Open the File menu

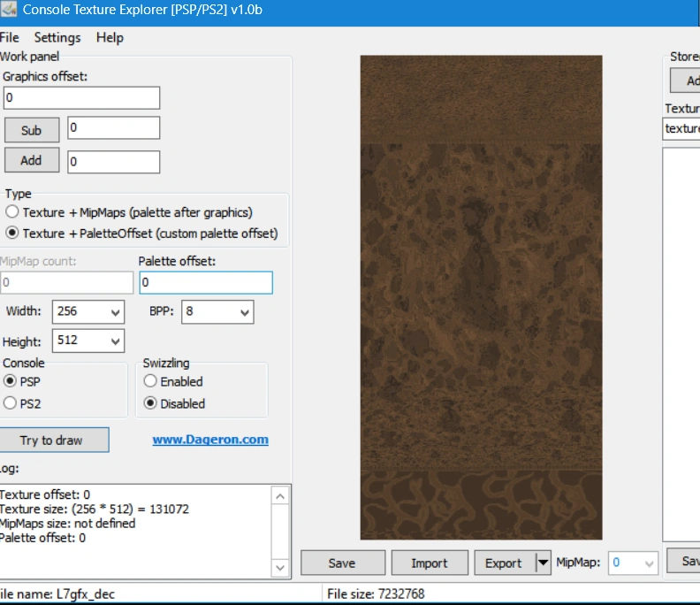pos(10,37)
